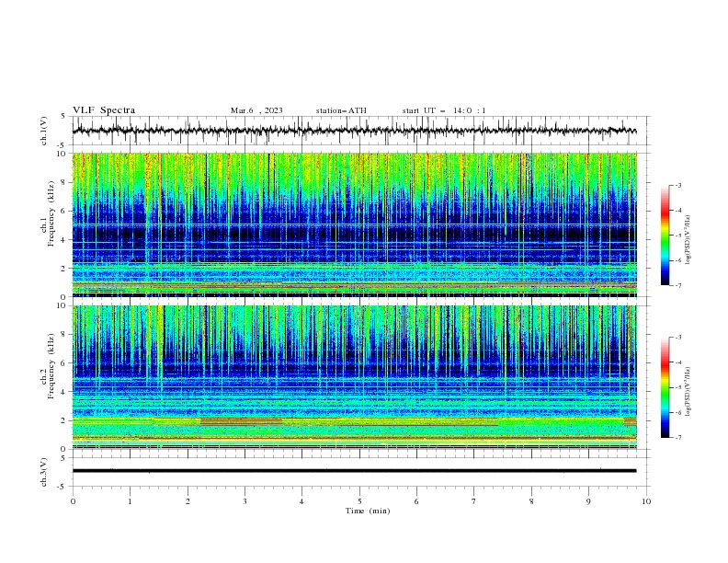Screen dimensions: 728x563
Task: Click the ch.1 color scale bar
Action: click(x=665, y=236)
